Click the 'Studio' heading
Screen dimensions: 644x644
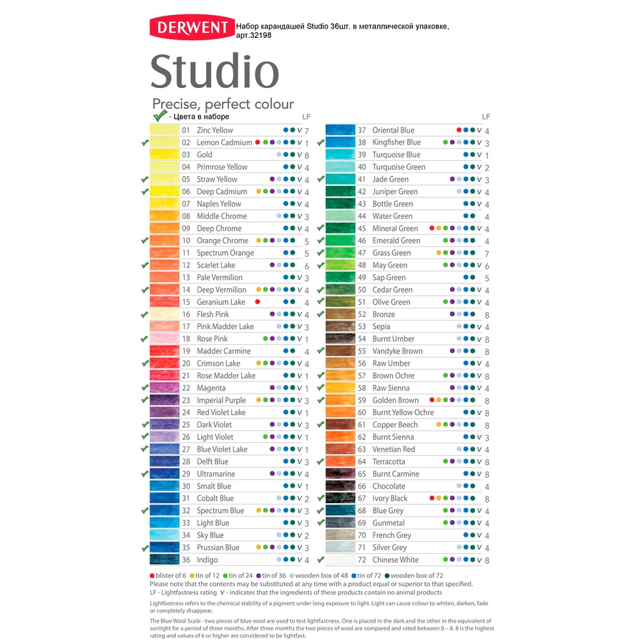(215, 71)
